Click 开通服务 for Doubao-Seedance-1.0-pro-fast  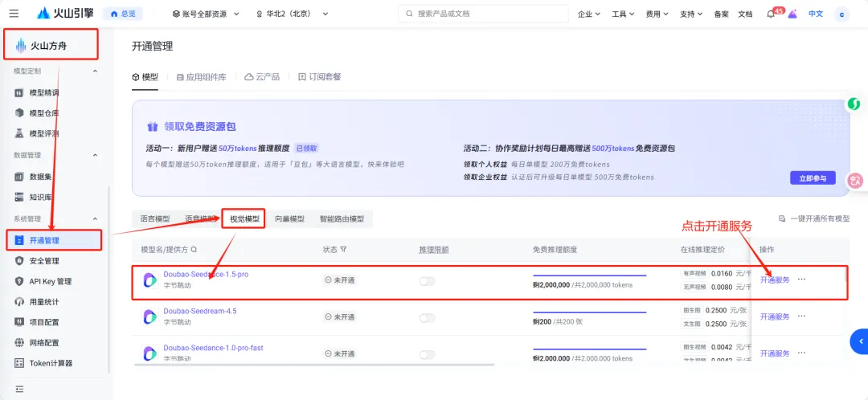(775, 353)
